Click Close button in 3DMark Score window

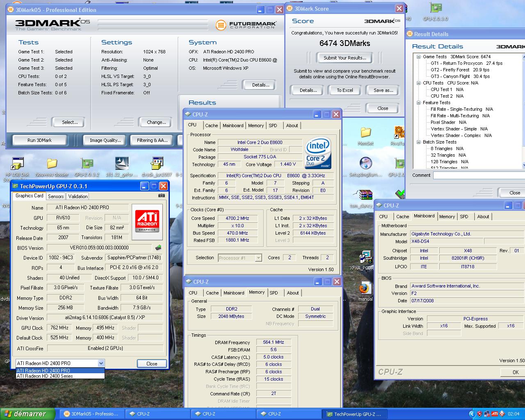coord(383,108)
